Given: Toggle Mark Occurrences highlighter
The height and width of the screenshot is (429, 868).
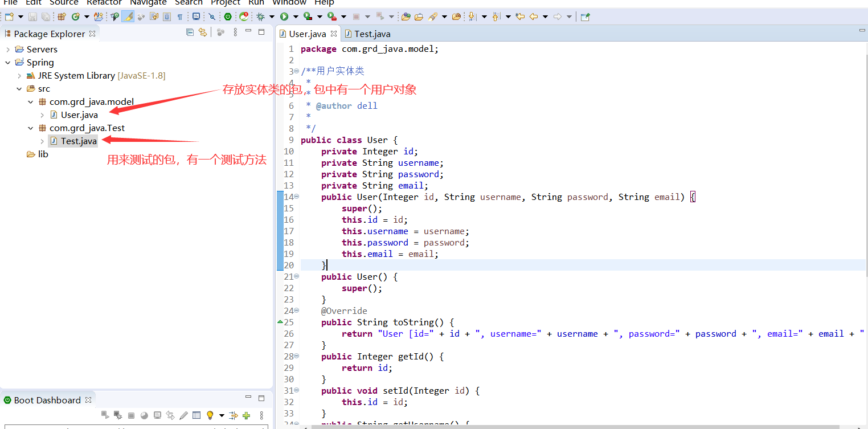Looking at the screenshot, I should pos(128,17).
